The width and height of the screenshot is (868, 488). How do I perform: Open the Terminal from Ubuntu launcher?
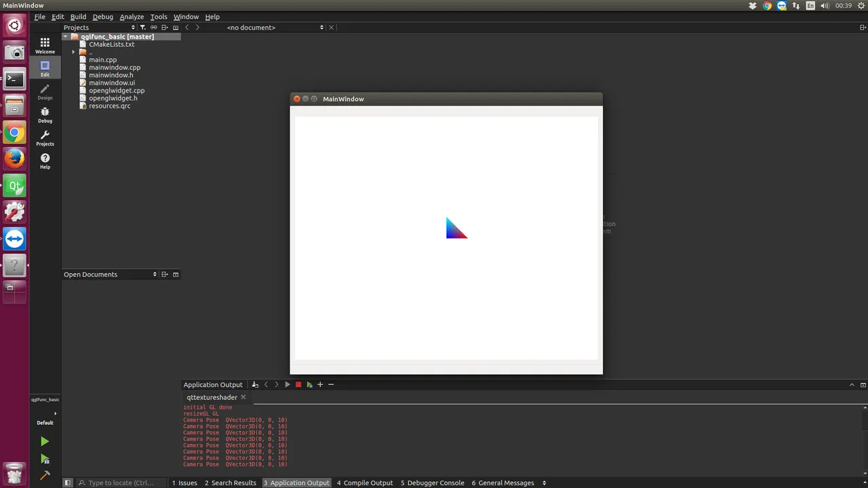tap(14, 79)
